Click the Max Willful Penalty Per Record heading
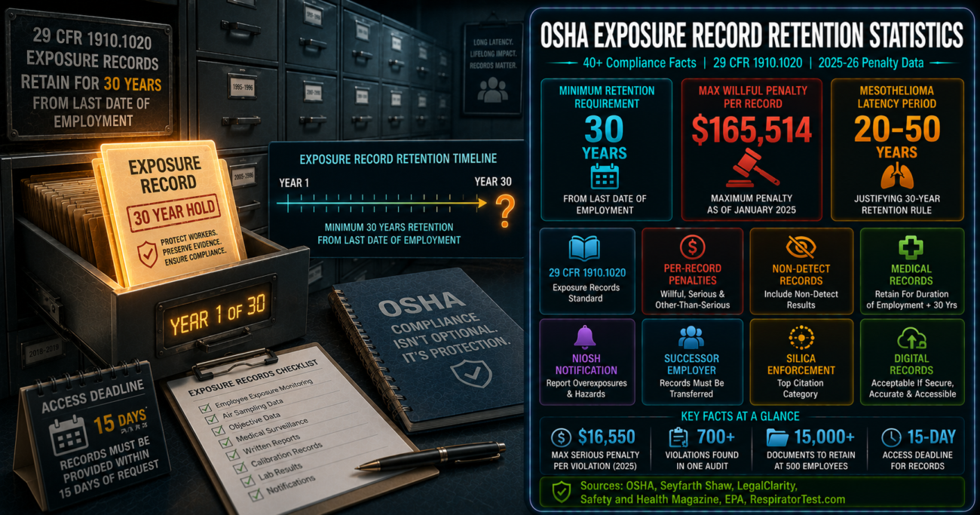 point(755,96)
